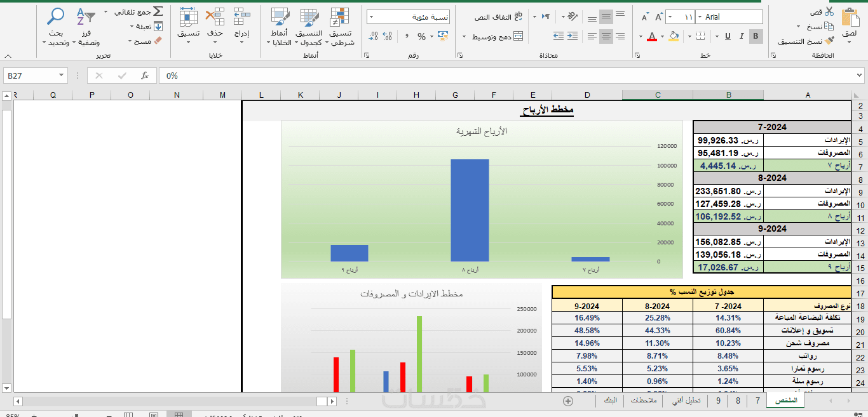
Task: Toggle Underline (U) formatting
Action: 728,36
